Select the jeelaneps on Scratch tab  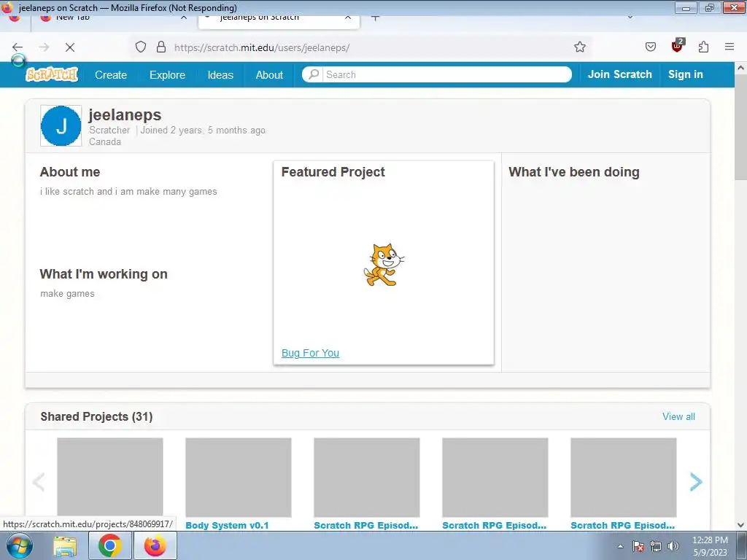click(279, 20)
